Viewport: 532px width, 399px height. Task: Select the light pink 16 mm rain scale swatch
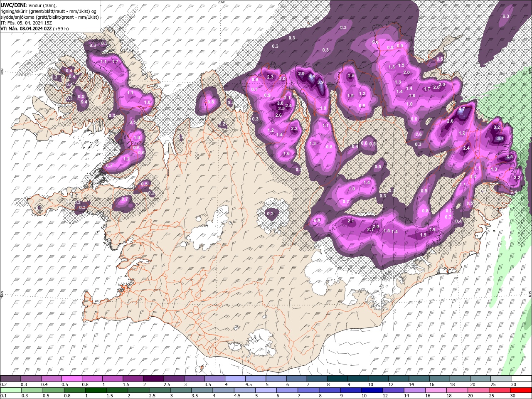click(436, 390)
